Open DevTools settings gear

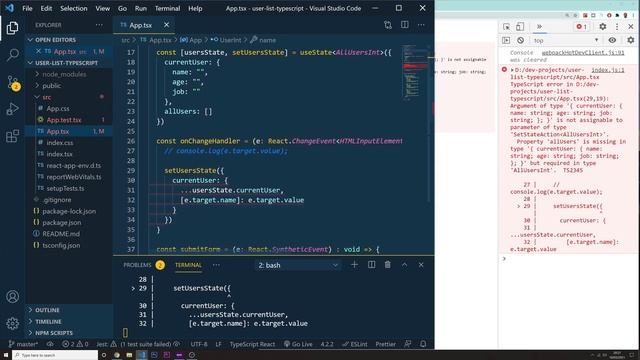(x=602, y=27)
